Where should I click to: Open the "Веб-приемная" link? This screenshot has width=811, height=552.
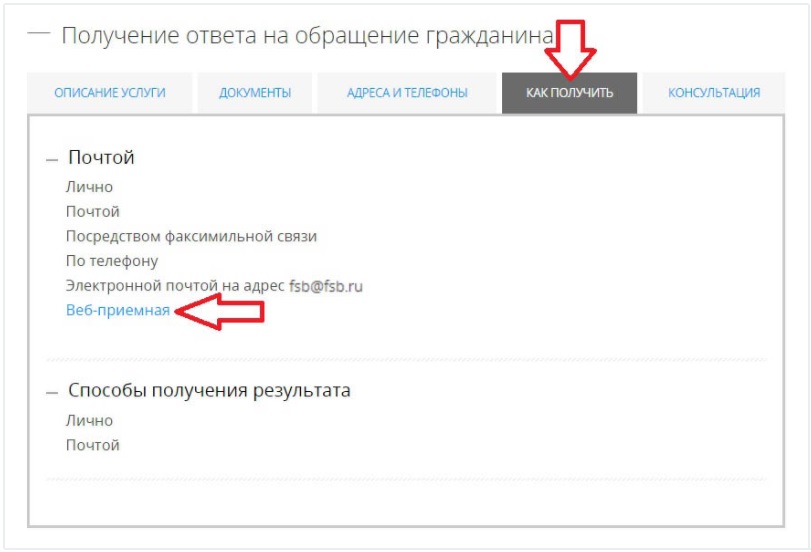pyautogui.click(x=117, y=311)
